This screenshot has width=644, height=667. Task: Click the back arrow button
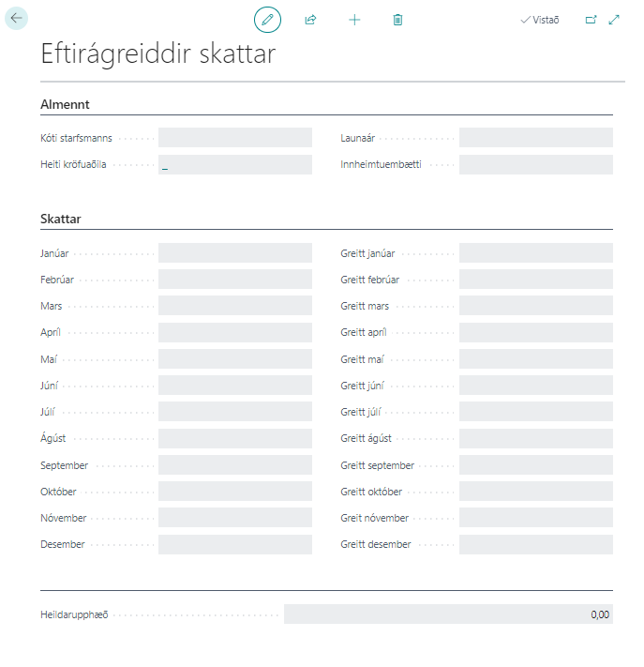pyautogui.click(x=17, y=19)
